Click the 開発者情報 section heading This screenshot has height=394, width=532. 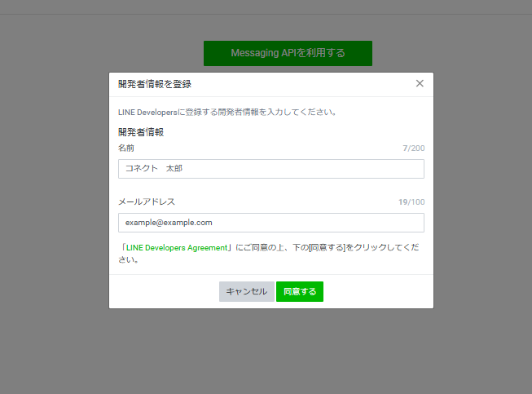click(141, 132)
